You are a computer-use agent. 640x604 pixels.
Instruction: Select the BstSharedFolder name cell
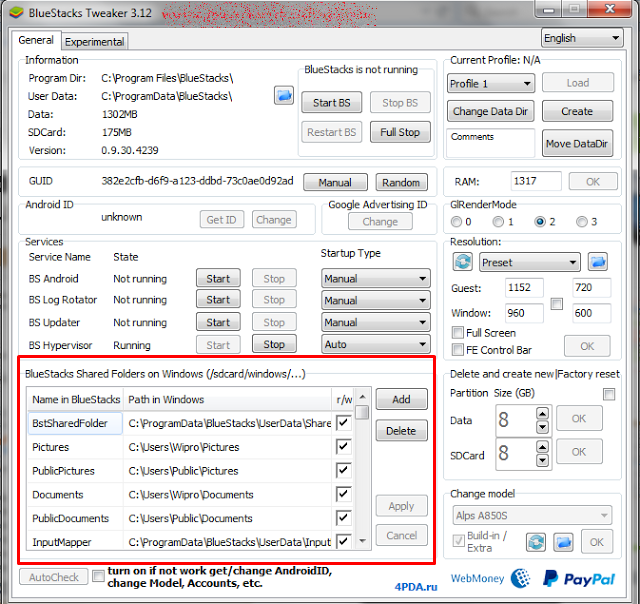(x=75, y=423)
